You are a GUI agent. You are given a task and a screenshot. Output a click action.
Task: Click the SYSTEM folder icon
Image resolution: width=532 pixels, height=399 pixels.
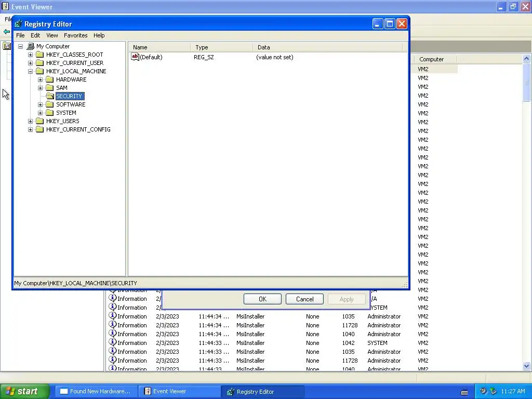49,113
